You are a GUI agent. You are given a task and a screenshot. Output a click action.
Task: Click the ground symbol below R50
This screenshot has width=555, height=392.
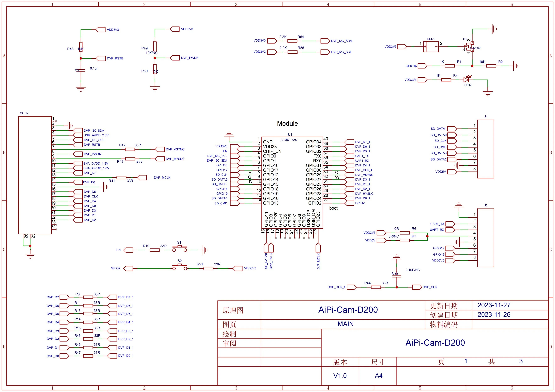click(x=155, y=89)
